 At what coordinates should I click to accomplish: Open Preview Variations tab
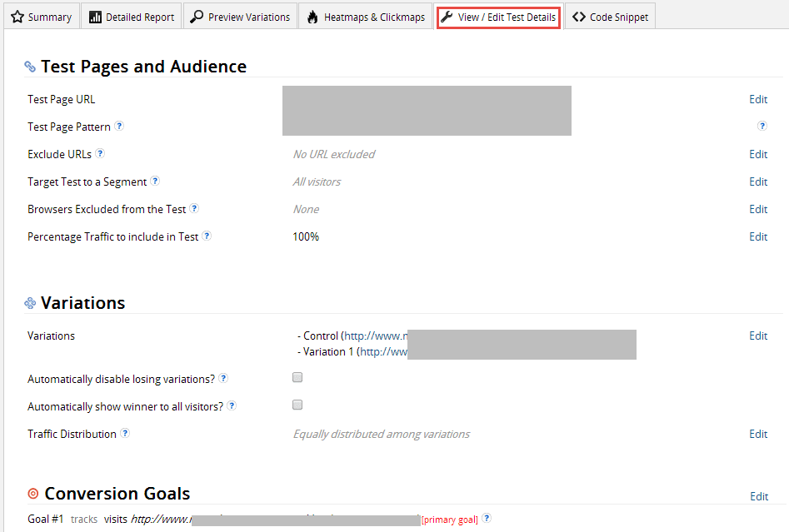click(x=240, y=17)
